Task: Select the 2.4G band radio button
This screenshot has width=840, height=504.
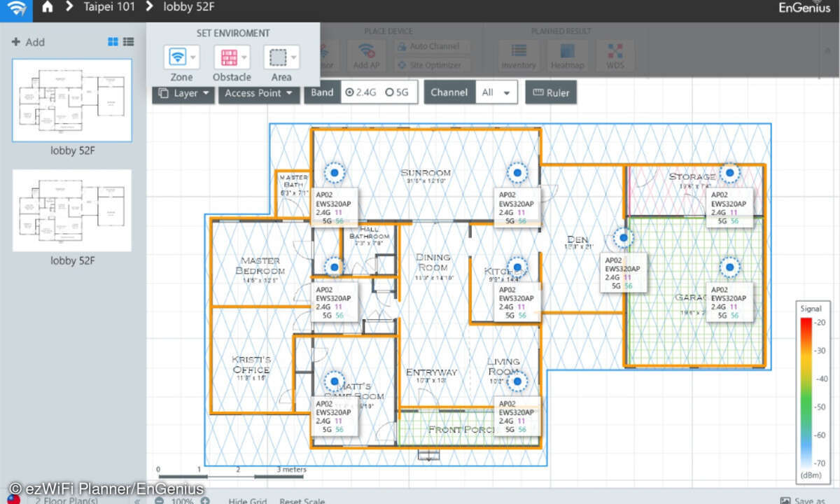Action: tap(350, 92)
